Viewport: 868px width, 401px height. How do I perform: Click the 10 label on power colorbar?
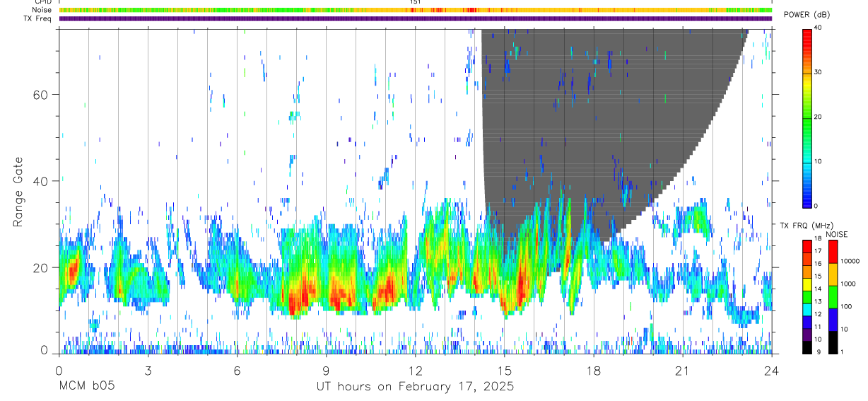pos(819,162)
